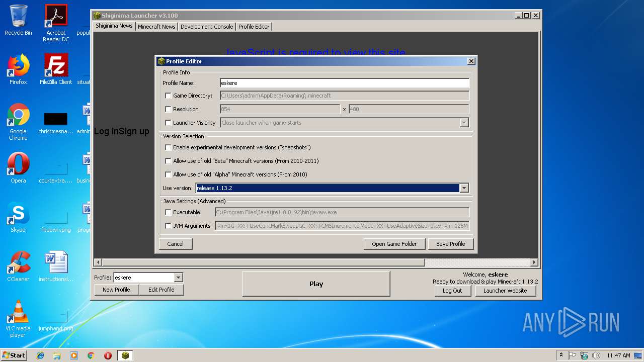The height and width of the screenshot is (362, 644).
Task: Click the resolution height field showing 480
Action: coord(409,109)
